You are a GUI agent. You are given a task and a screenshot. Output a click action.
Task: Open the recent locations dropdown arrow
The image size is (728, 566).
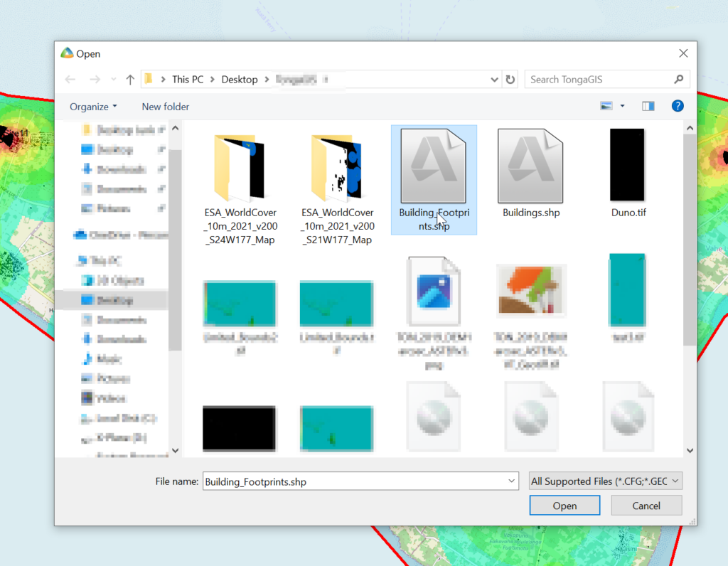(x=114, y=80)
